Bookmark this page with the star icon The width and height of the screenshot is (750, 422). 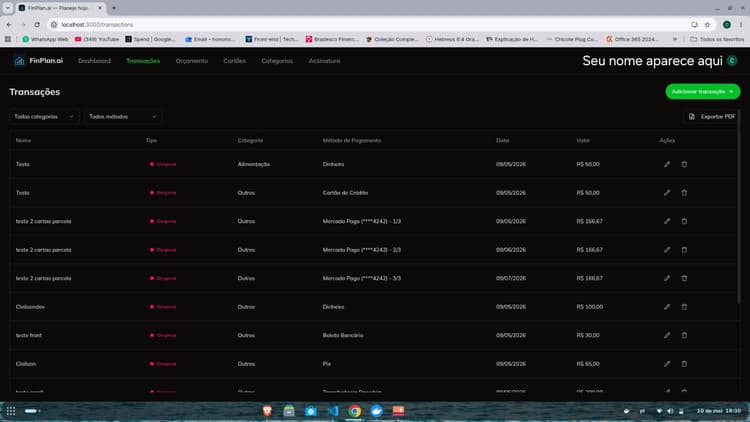tap(707, 24)
